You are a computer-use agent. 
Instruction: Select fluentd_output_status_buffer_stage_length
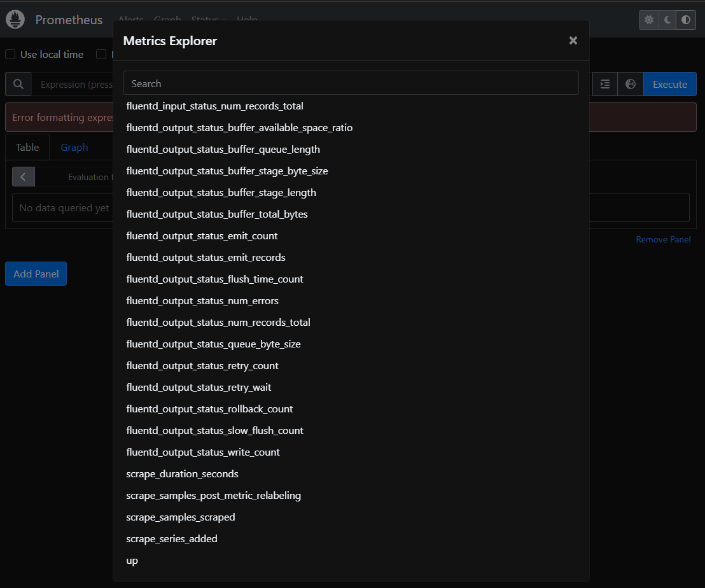pos(221,192)
